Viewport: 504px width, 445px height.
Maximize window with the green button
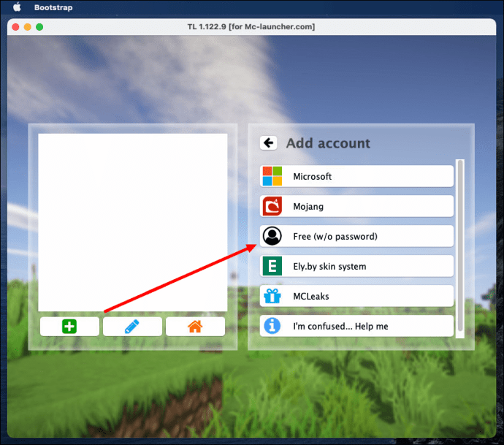[39, 27]
